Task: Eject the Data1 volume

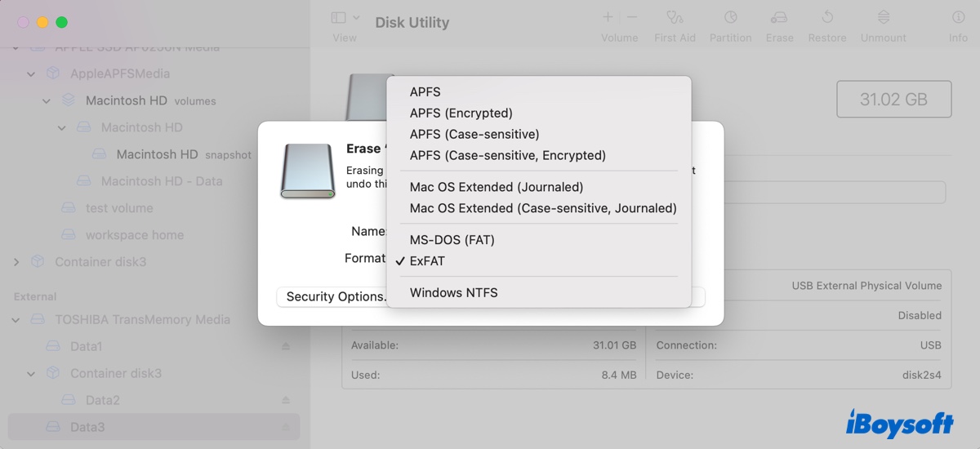Action: [286, 347]
